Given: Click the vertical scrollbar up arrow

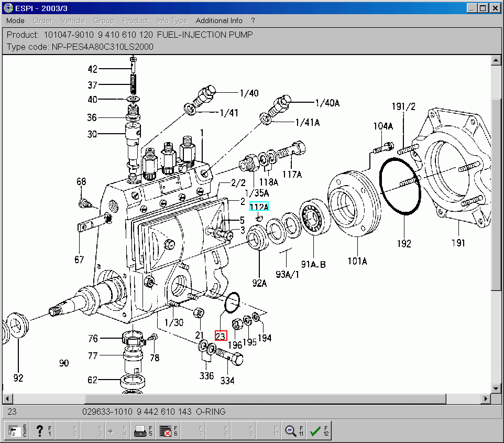Looking at the screenshot, I should 496,60.
